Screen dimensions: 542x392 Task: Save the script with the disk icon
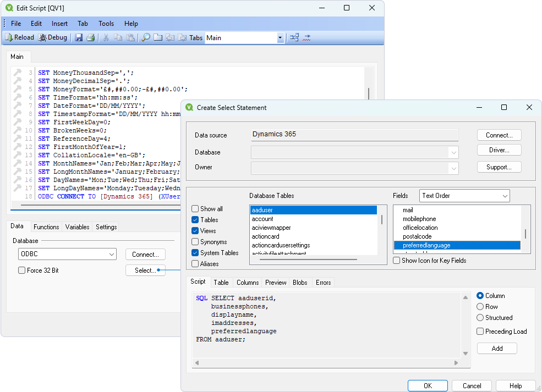[x=78, y=37]
